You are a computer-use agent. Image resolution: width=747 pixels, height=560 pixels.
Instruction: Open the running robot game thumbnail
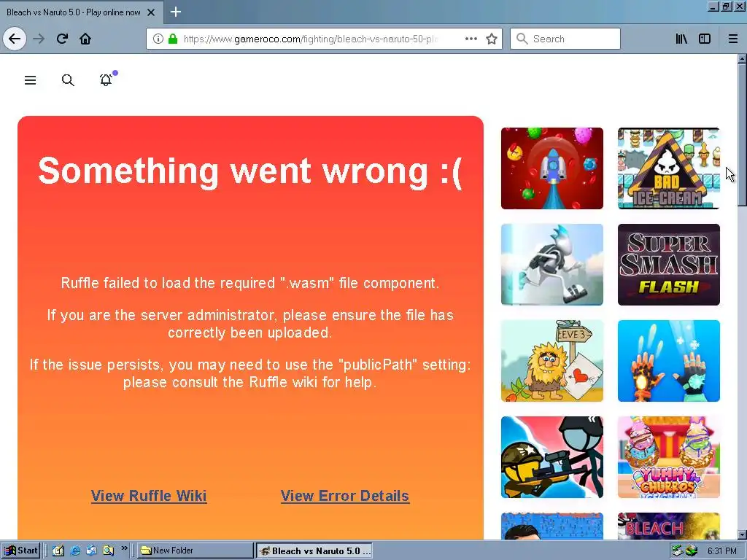[x=551, y=264]
